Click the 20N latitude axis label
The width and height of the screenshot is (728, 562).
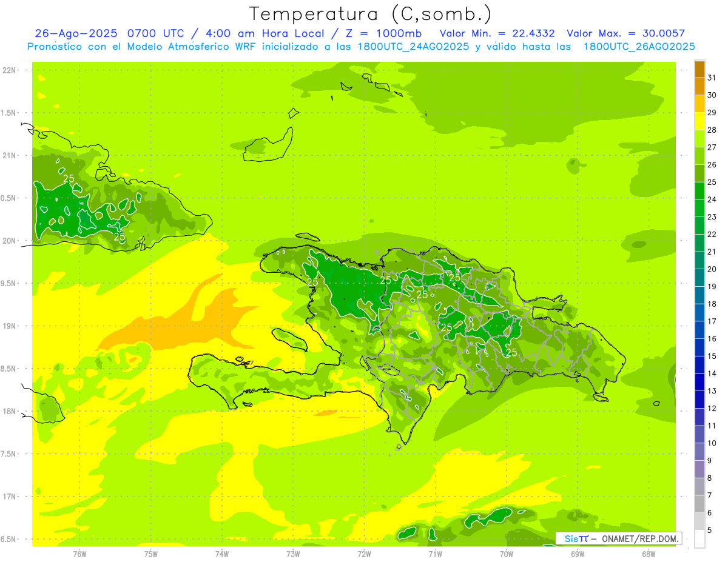(10, 241)
